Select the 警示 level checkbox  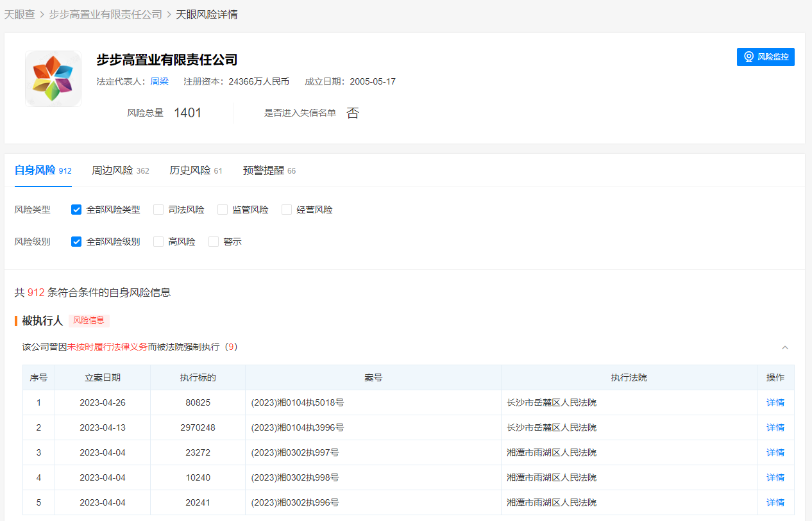[214, 242]
